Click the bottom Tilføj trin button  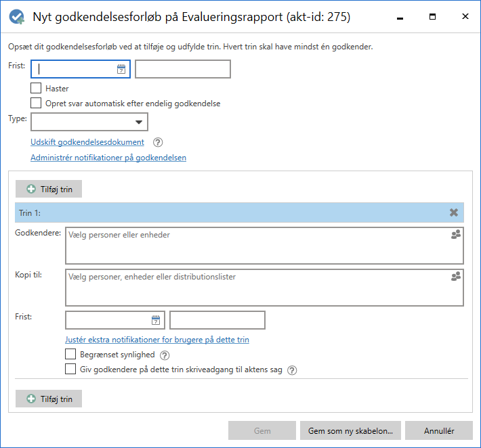(x=49, y=399)
